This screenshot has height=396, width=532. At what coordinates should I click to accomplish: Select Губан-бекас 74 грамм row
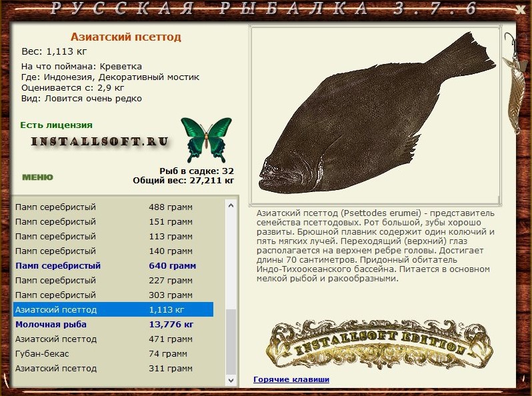coord(113,353)
